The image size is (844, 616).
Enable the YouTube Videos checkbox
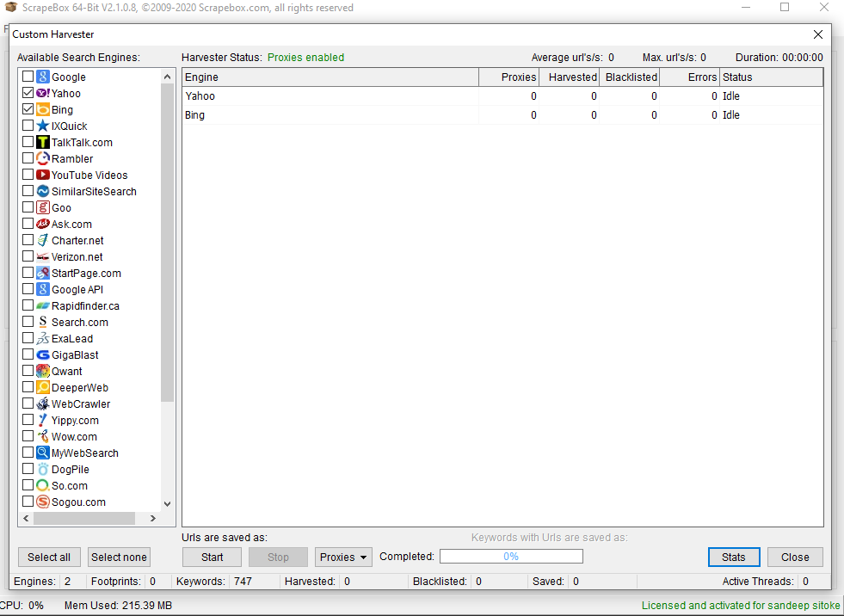(x=28, y=175)
